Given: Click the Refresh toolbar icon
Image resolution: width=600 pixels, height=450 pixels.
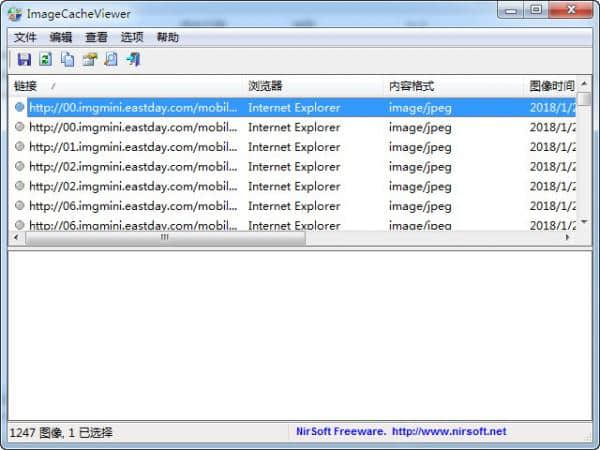Looking at the screenshot, I should pos(46,60).
